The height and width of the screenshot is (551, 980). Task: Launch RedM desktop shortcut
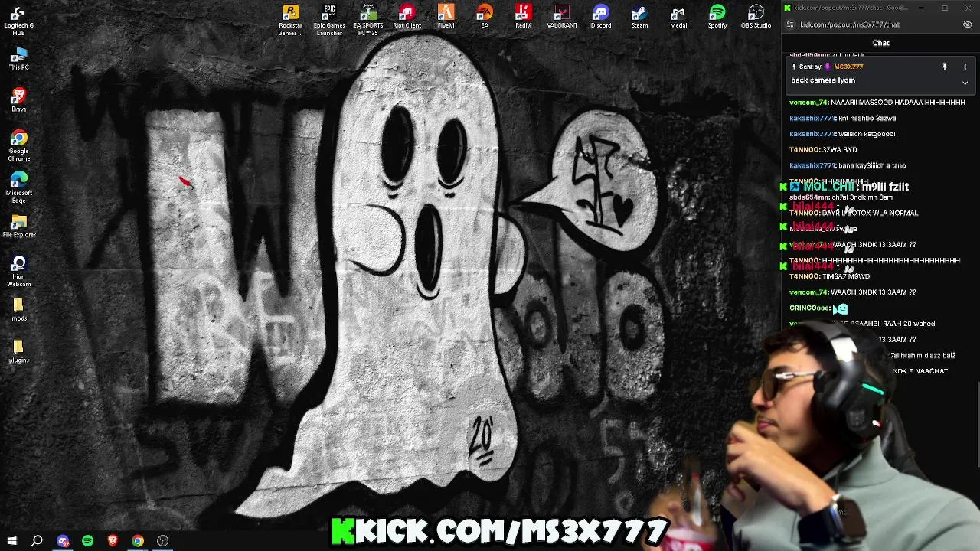[523, 17]
